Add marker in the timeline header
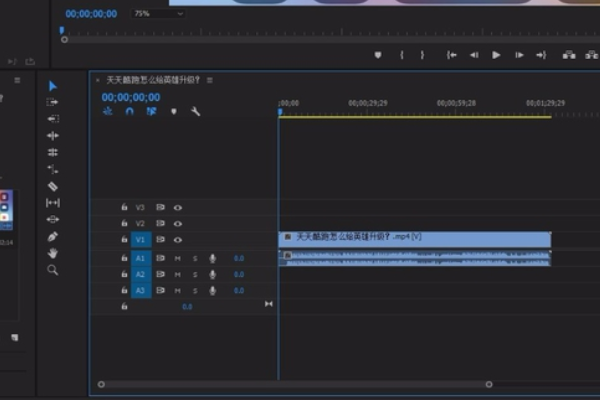The image size is (600, 400). tap(174, 111)
